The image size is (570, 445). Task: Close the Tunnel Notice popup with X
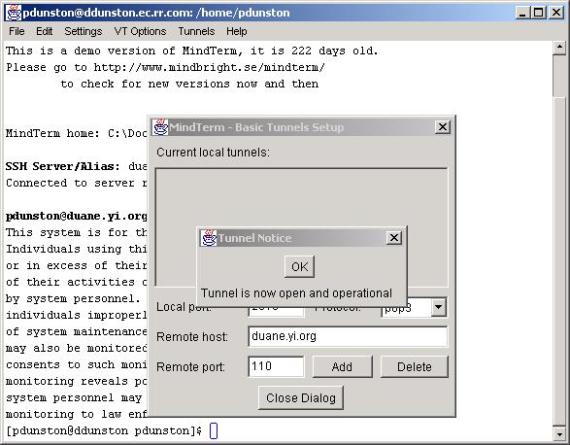tap(394, 238)
